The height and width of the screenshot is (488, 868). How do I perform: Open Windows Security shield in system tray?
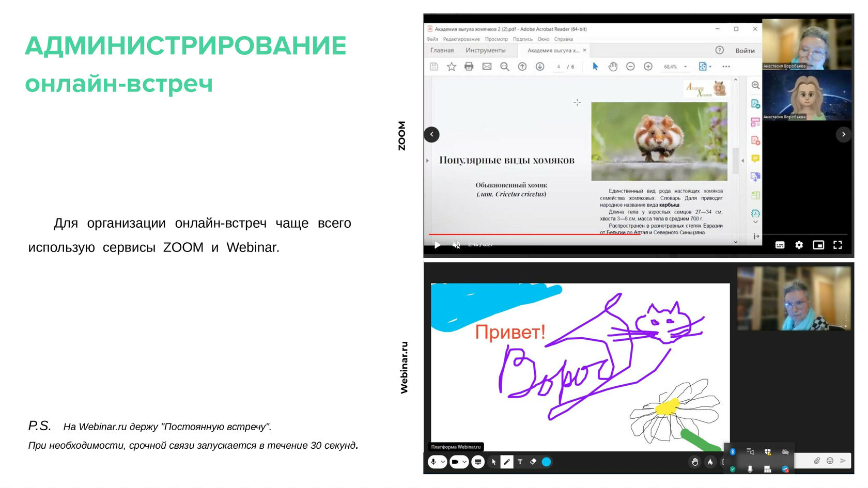(768, 452)
